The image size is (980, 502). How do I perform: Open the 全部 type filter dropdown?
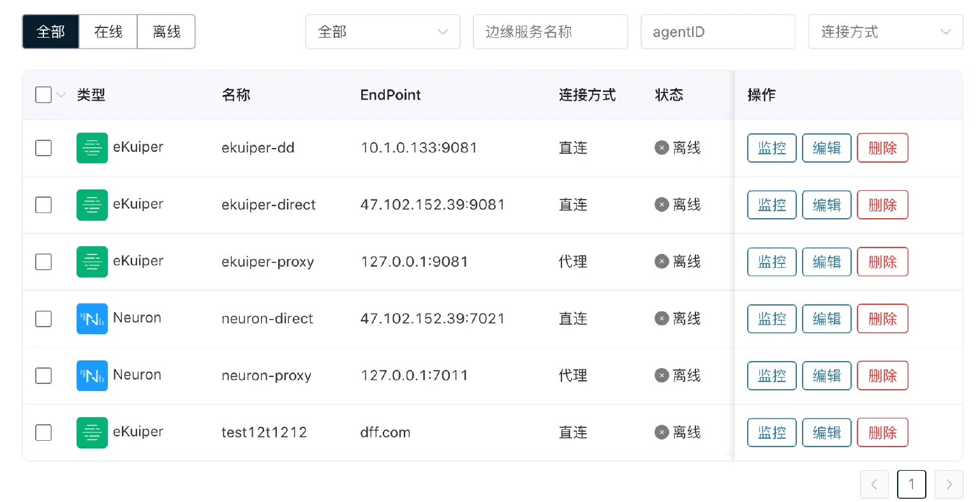tap(382, 31)
